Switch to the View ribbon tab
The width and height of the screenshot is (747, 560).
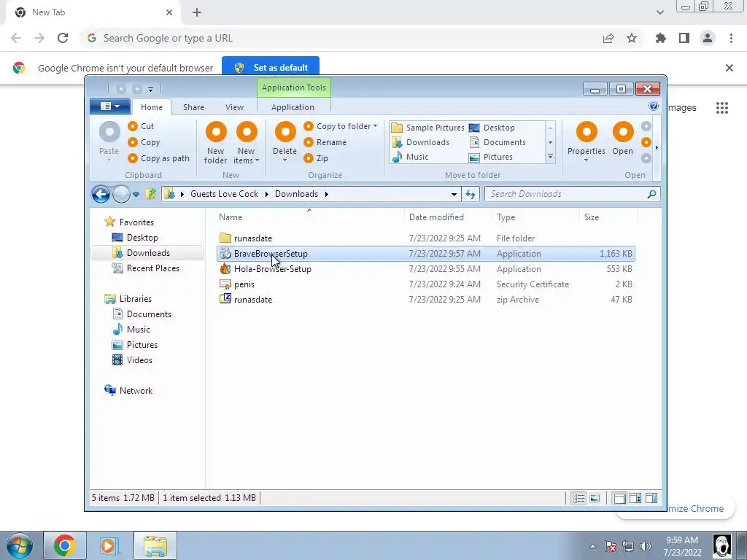click(x=234, y=107)
